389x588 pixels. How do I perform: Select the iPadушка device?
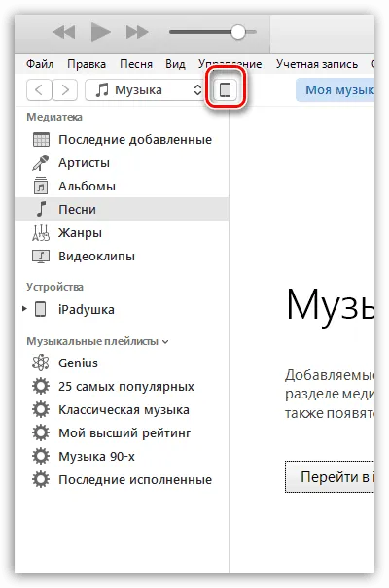pos(87,310)
